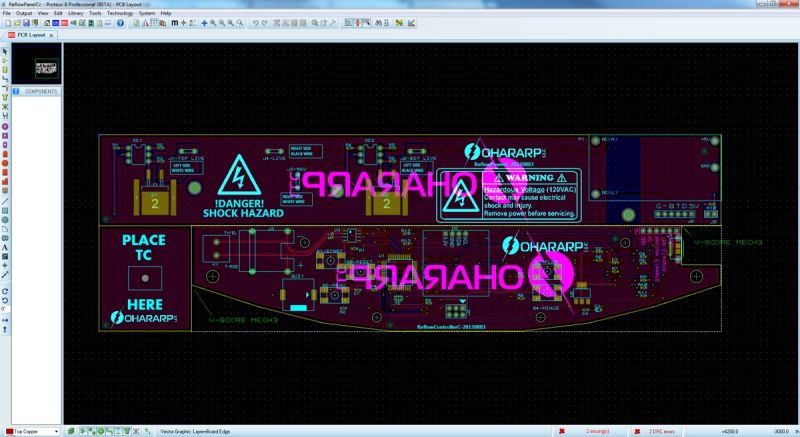Select the edge connector pad tool
Screen dimensions: 800x437
(5, 154)
